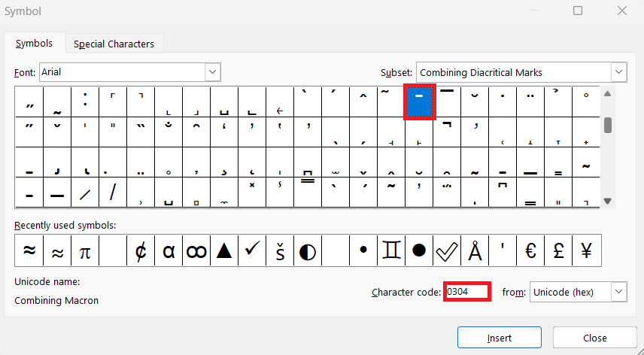Select the left arrow symbol in grid

tap(280, 102)
